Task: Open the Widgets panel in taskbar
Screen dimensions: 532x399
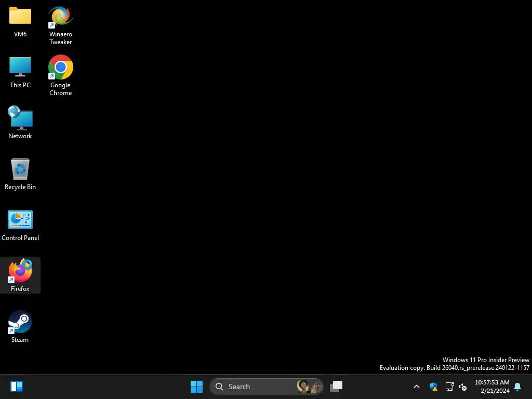Action: click(x=16, y=387)
